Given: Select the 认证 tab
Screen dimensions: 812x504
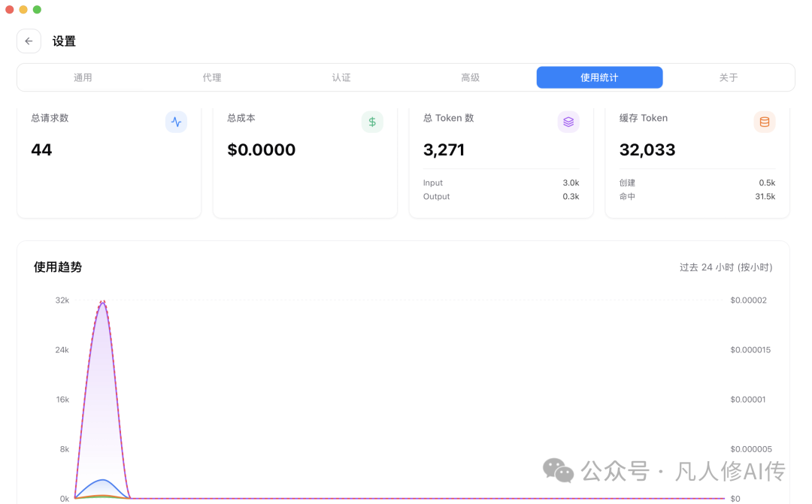Looking at the screenshot, I should point(341,77).
